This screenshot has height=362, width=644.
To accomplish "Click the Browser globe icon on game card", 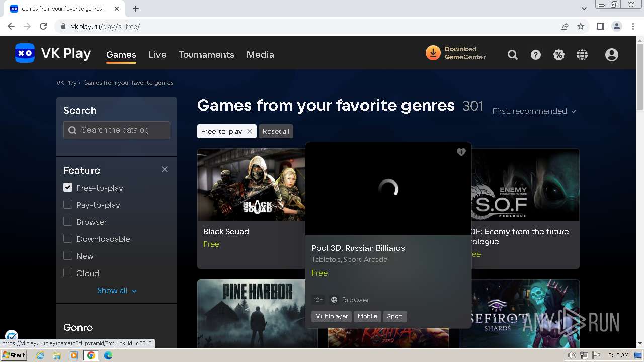I will pyautogui.click(x=334, y=300).
